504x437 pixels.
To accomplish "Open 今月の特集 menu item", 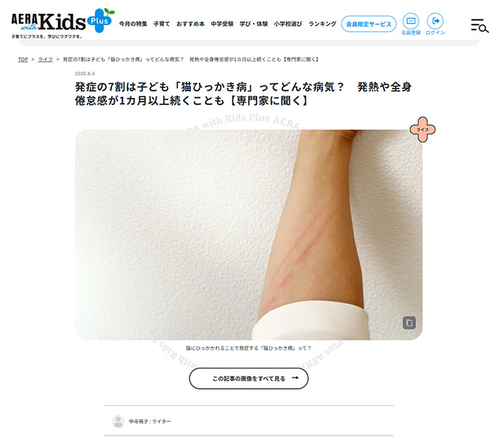I will pyautogui.click(x=133, y=24).
